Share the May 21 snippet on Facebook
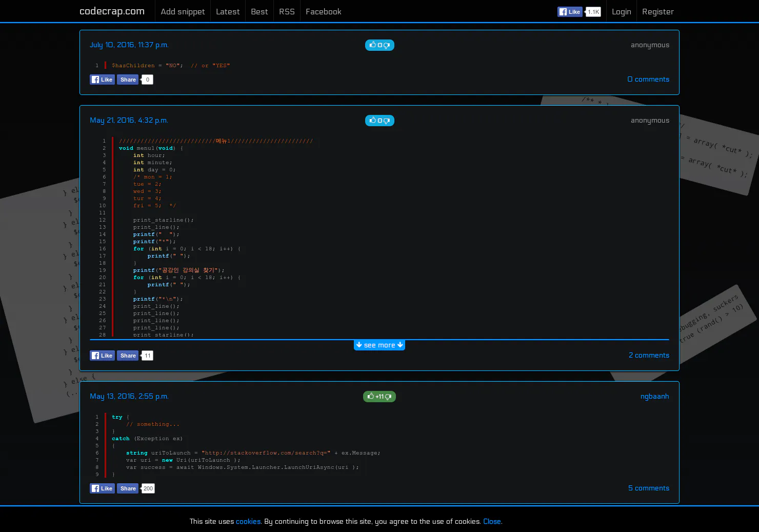 [128, 356]
